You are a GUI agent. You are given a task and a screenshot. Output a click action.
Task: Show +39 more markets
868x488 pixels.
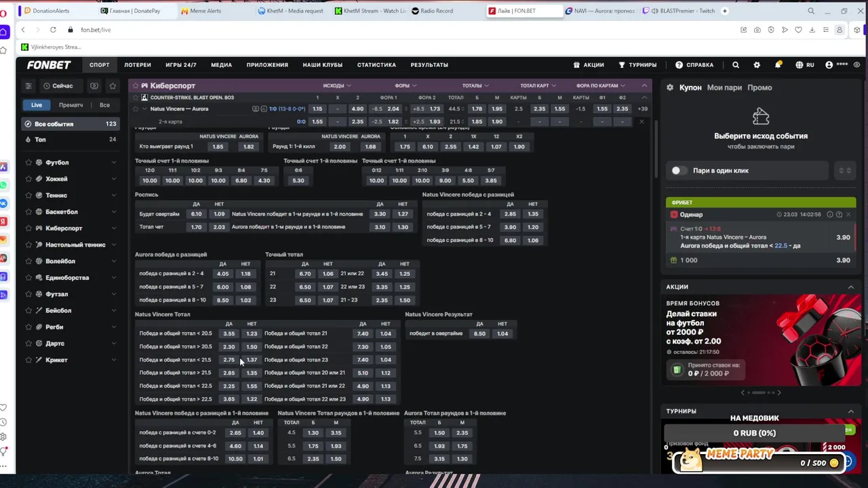(642, 109)
